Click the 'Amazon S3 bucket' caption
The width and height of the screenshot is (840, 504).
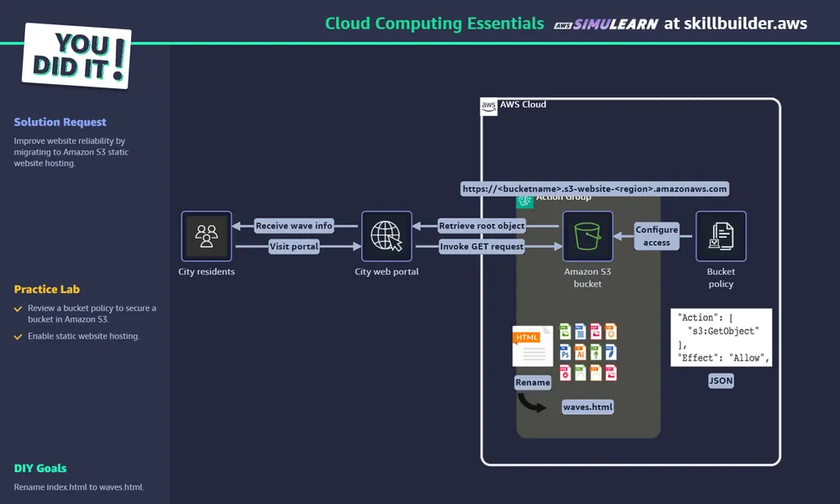coord(588,277)
